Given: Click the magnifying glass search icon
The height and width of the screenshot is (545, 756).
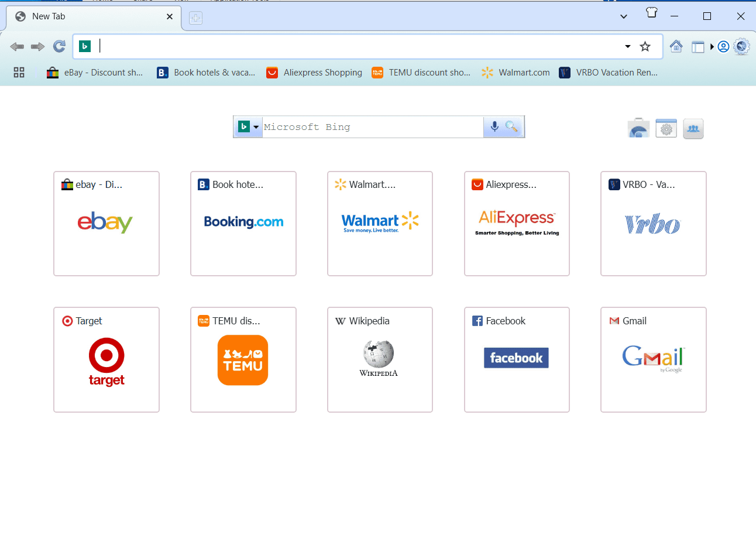Looking at the screenshot, I should [512, 126].
